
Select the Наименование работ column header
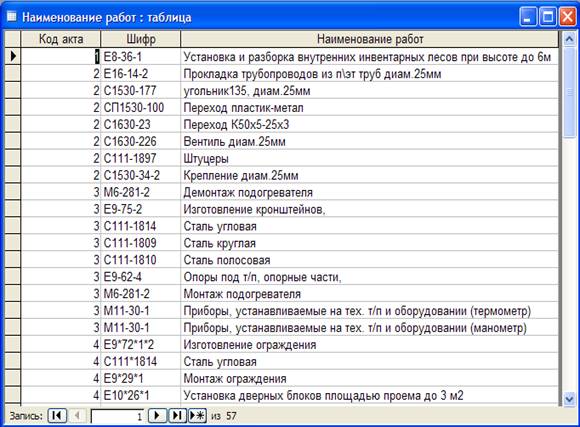click(370, 39)
